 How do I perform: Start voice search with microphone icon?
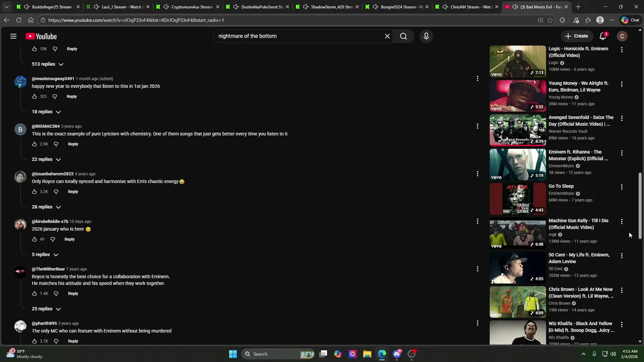(x=426, y=36)
